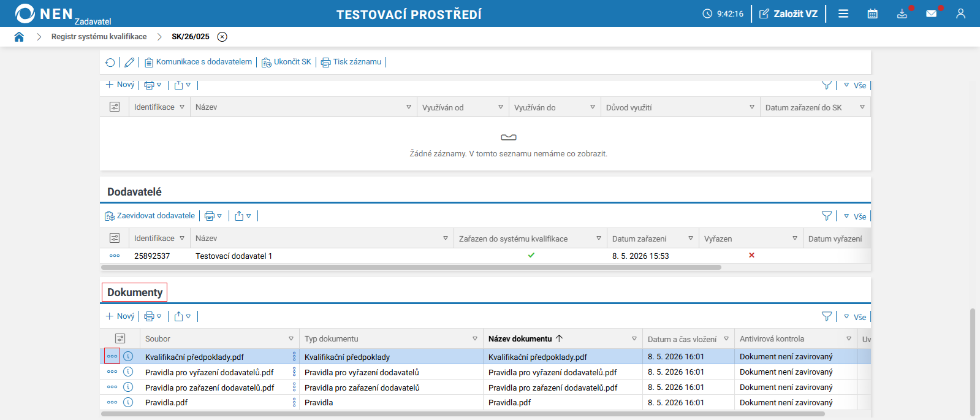Click Ukončit SK button
Screen dimensions: 980x420
pos(286,62)
